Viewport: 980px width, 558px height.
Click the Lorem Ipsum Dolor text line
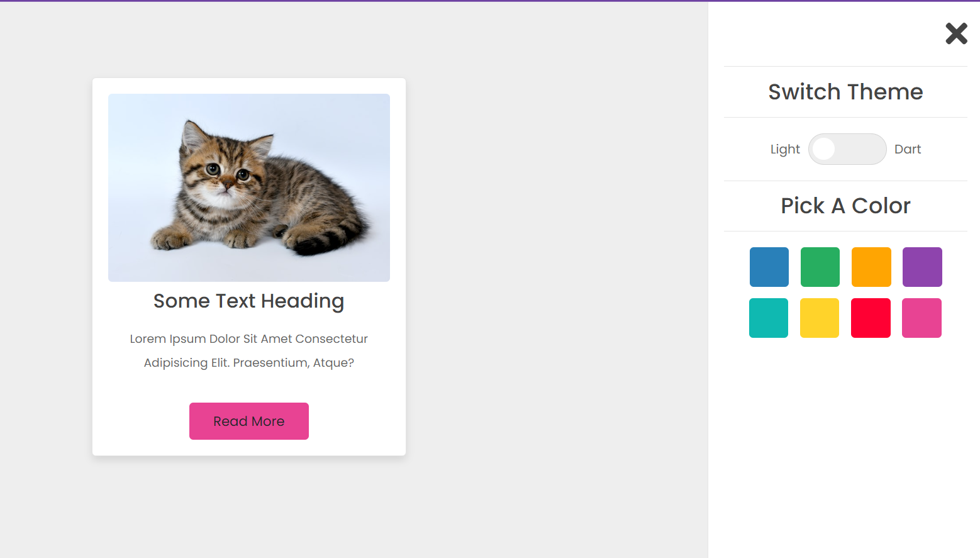tap(249, 338)
